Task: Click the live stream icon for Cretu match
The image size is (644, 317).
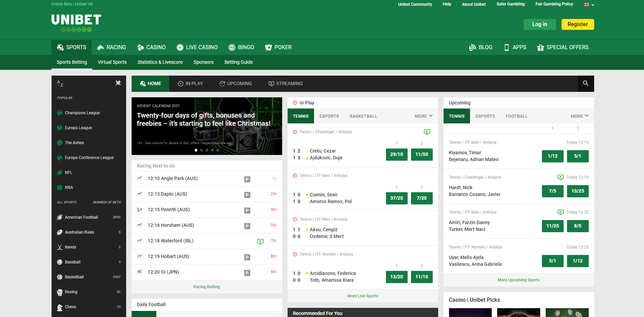Action: click(427, 132)
